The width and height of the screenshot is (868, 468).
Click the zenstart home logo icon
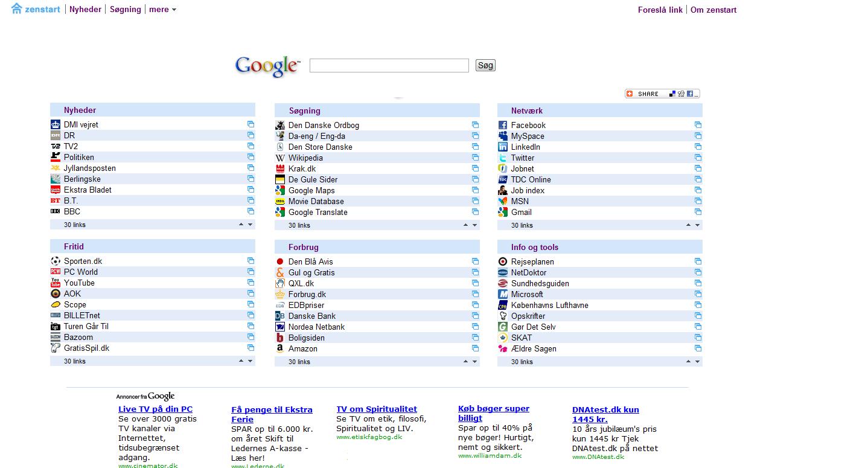point(17,8)
